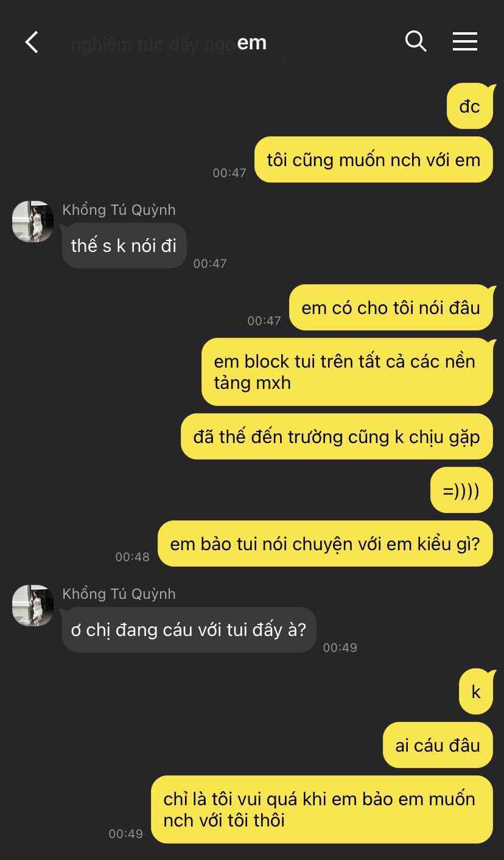Image resolution: width=504 pixels, height=860 pixels.
Task: Tap the "=))))" message bubble
Action: point(461,490)
